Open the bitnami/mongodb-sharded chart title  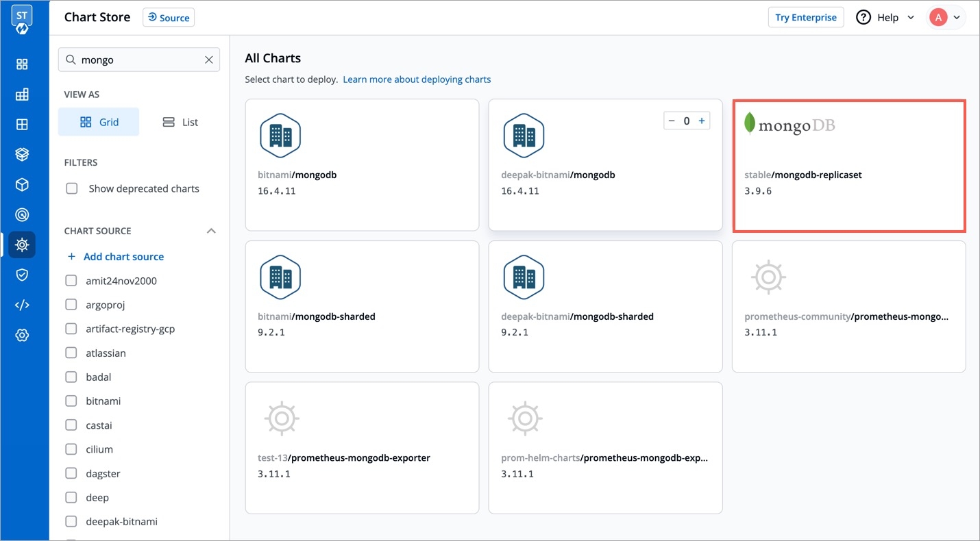coord(317,316)
